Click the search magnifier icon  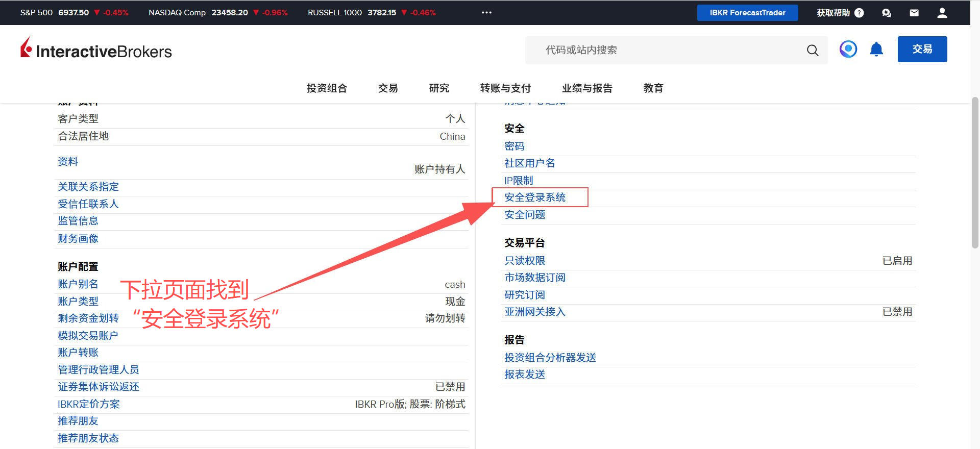click(x=812, y=50)
